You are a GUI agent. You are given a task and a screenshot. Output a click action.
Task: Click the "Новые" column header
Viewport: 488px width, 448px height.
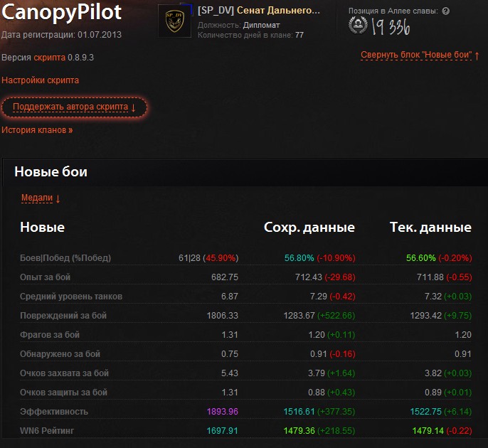42,228
